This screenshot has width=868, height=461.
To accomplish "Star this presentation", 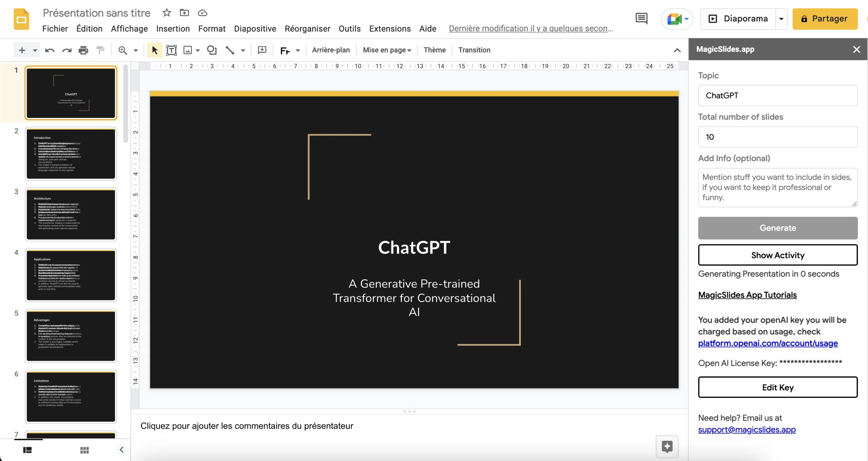I will [166, 13].
